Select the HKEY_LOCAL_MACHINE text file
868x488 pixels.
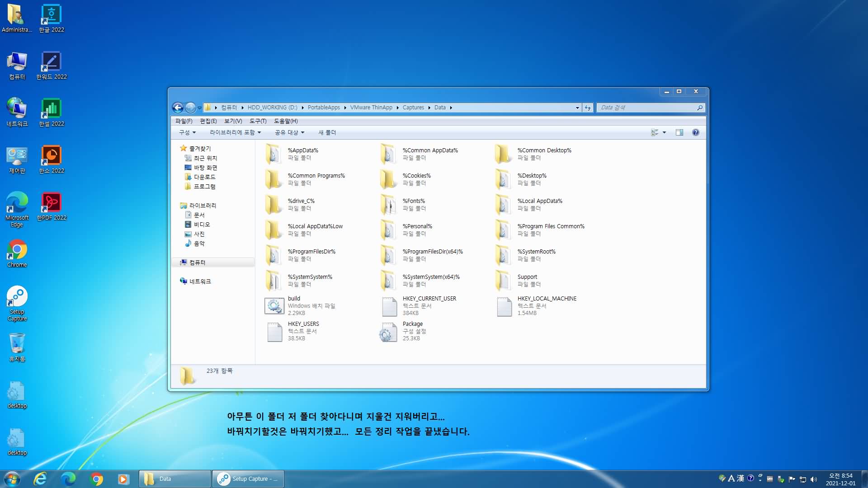[x=536, y=306]
